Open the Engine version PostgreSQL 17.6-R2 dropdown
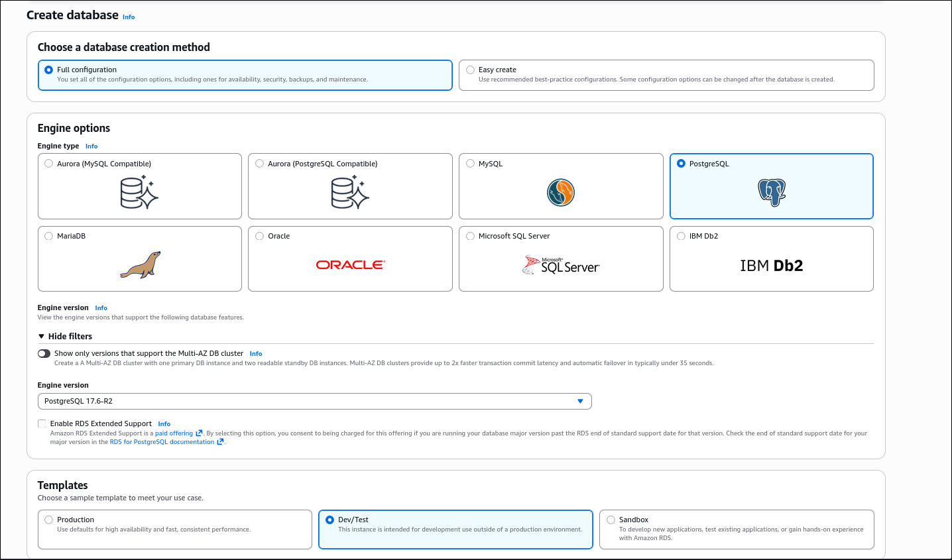This screenshot has width=952, height=560. coord(314,402)
